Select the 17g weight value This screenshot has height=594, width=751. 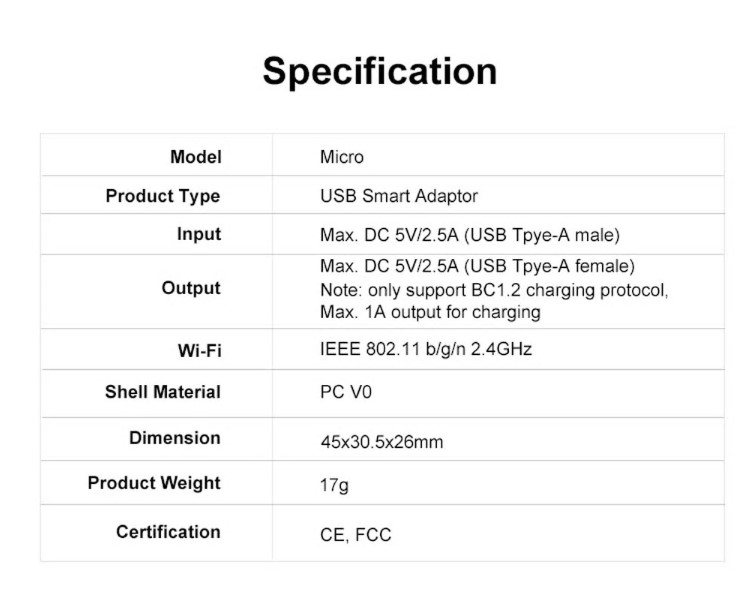pyautogui.click(x=334, y=486)
